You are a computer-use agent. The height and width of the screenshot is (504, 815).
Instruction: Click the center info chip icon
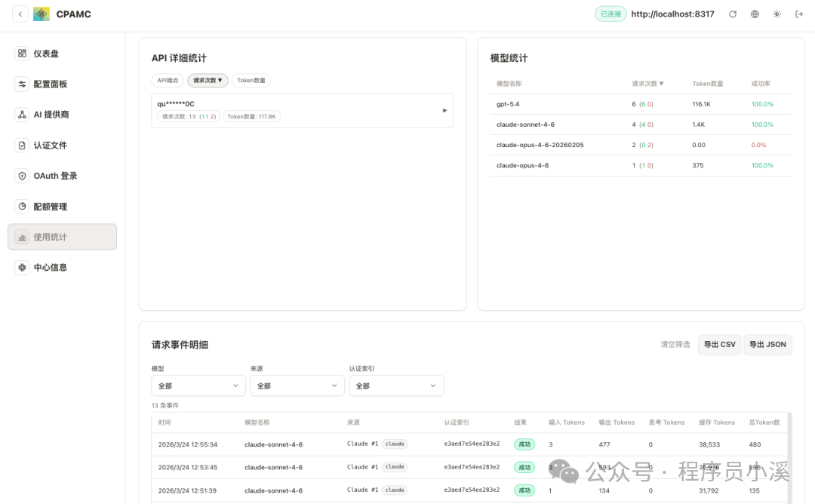click(x=22, y=268)
